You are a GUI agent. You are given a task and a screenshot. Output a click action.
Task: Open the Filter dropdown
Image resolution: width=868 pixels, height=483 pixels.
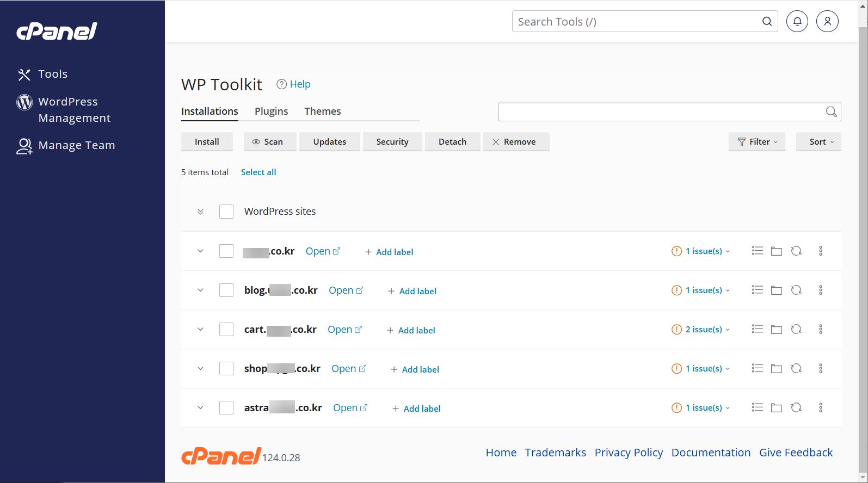coord(757,141)
